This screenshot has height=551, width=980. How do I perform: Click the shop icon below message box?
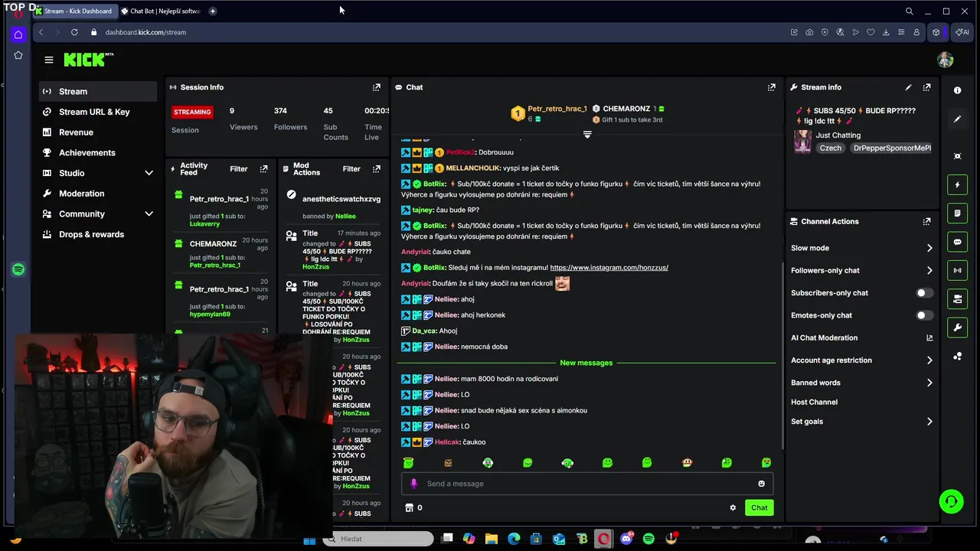[409, 507]
